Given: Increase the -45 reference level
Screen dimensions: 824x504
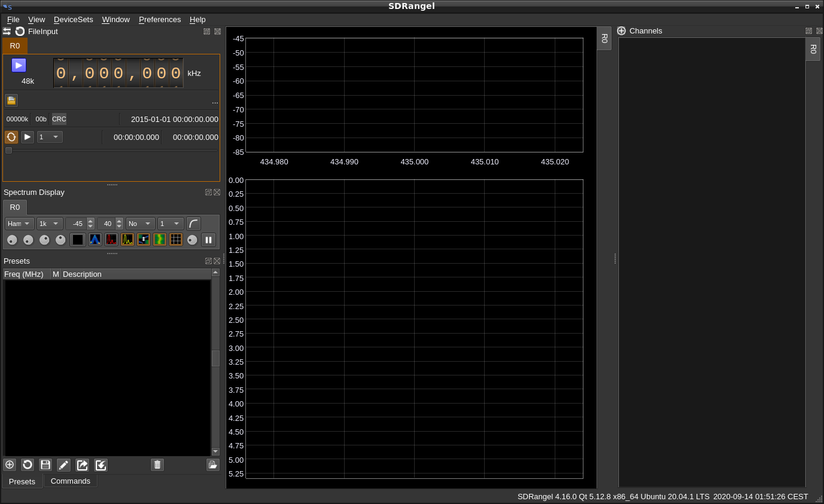Looking at the screenshot, I should click(90, 221).
